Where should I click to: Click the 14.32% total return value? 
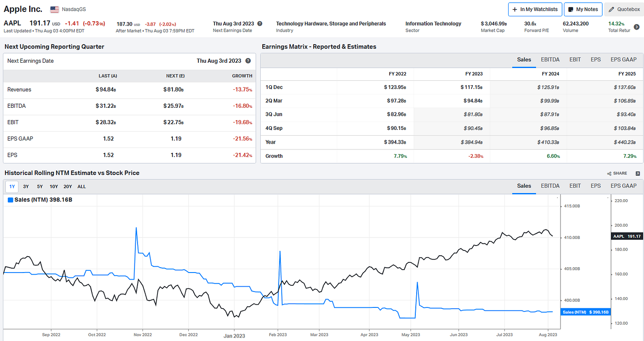[617, 23]
